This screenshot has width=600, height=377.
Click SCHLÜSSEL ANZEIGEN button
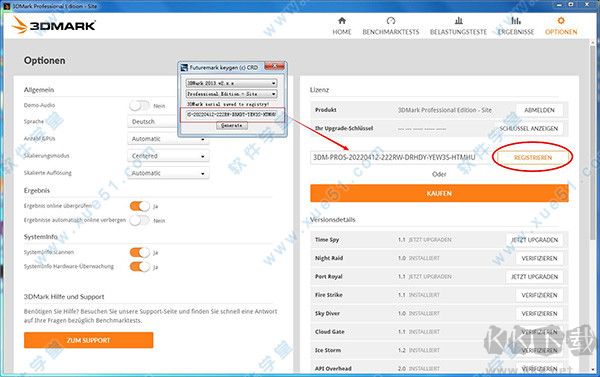[x=529, y=129]
